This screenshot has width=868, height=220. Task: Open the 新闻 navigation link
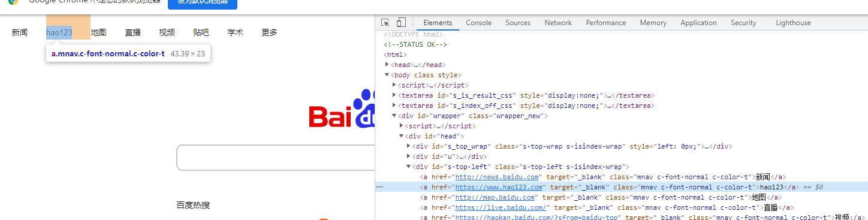(x=20, y=32)
